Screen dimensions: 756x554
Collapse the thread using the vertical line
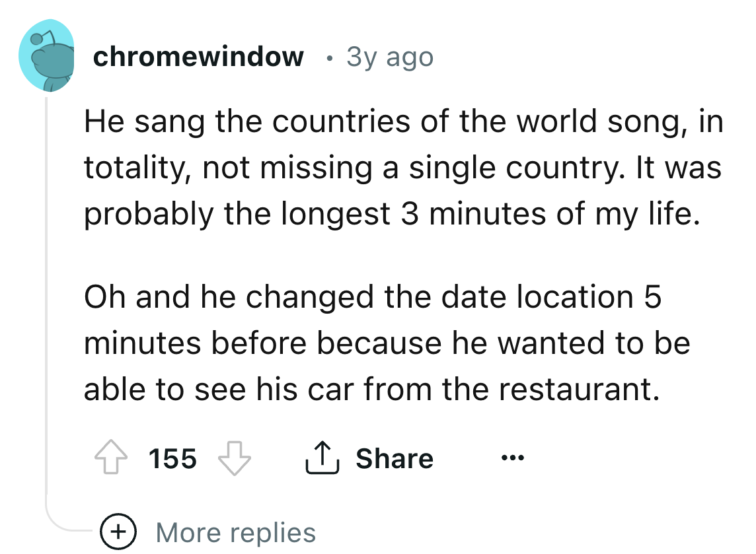pyautogui.click(x=46, y=297)
